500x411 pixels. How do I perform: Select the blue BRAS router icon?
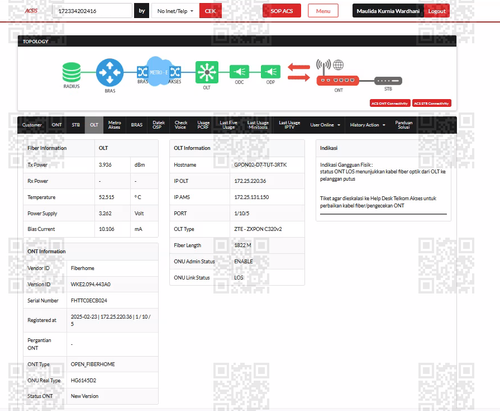[x=110, y=72]
